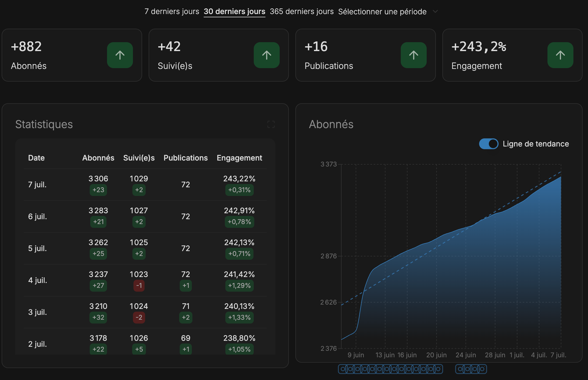
Task: Click the Suivi(e)s green up-arrow icon
Action: coord(266,55)
